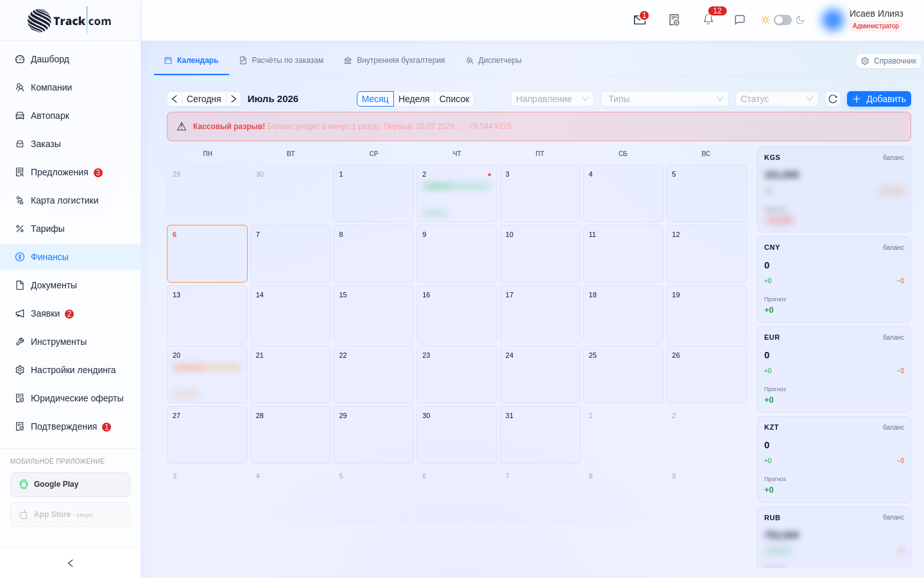
Task: Click the Июль 2026 month title
Action: tap(273, 99)
